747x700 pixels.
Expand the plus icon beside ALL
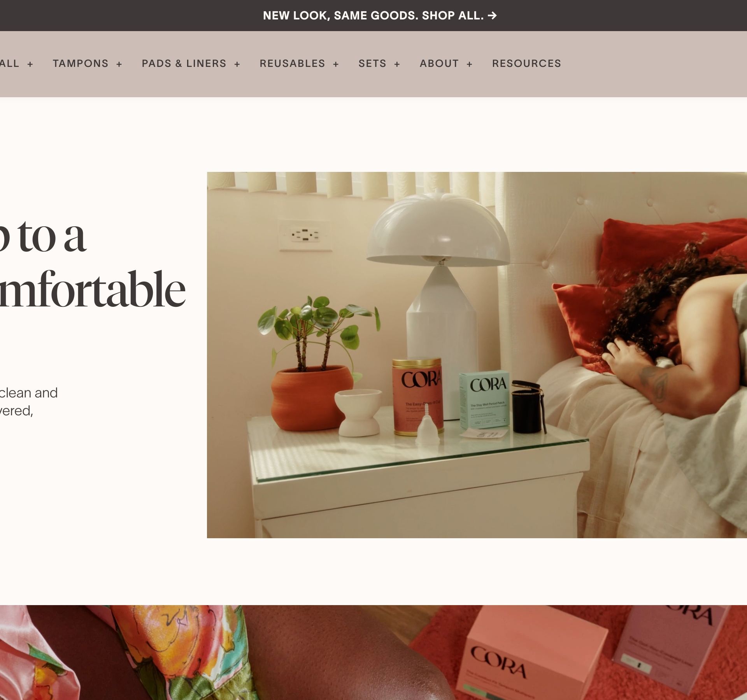coord(30,64)
